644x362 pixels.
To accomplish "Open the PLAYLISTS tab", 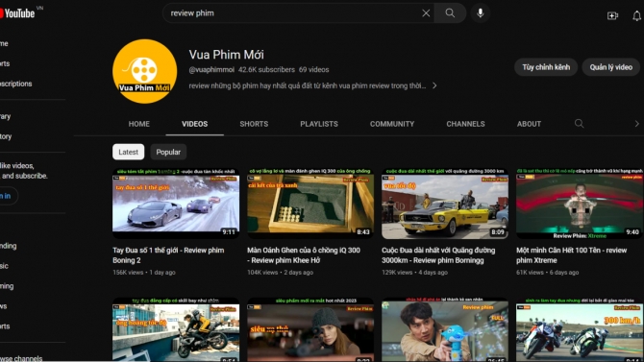I will coord(319,124).
